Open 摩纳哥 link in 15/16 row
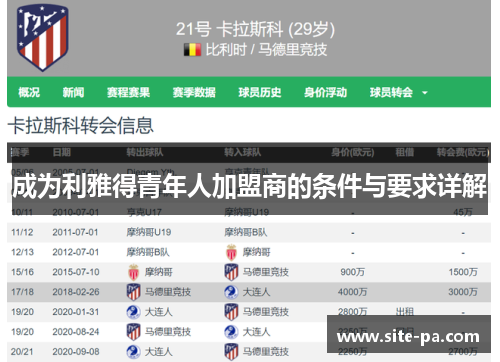 pyautogui.click(x=159, y=272)
